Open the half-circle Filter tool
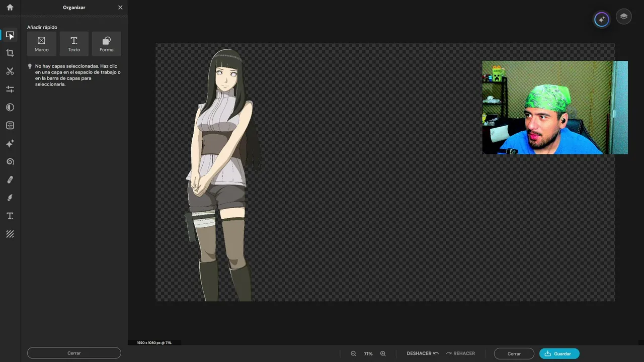The width and height of the screenshot is (644, 362). pos(10,107)
